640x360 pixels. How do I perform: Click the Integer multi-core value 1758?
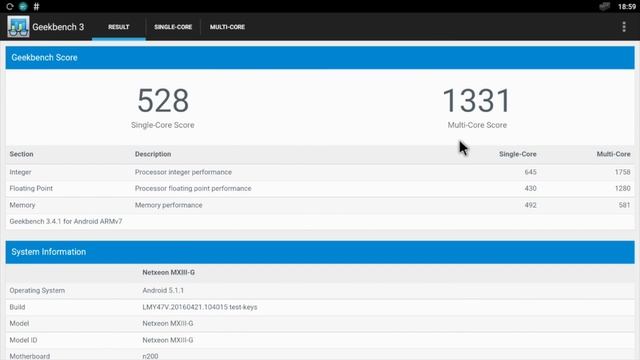[x=622, y=172]
